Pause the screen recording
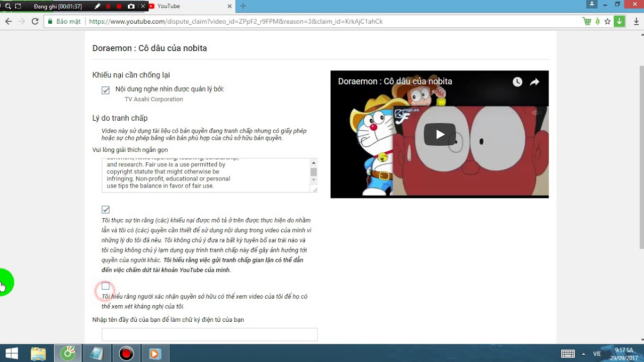This screenshot has width=644, height=362. click(x=109, y=7)
